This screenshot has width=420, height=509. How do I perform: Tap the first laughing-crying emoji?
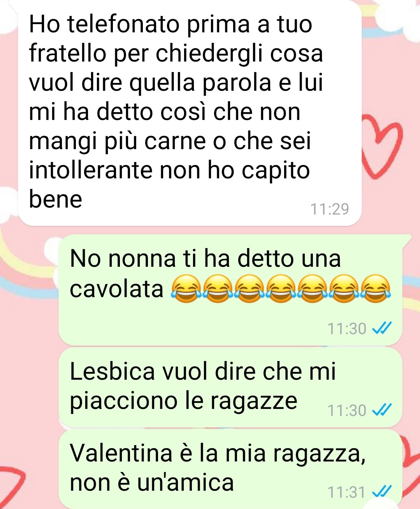[186, 289]
